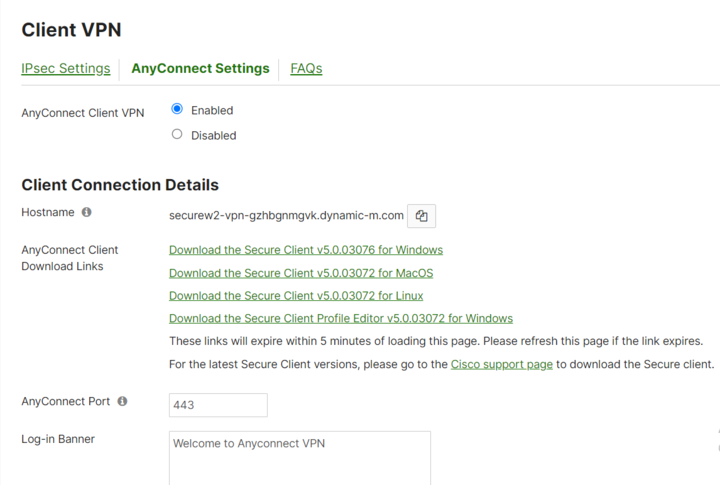
Task: Download the Secure Client for Windows
Action: (305, 250)
